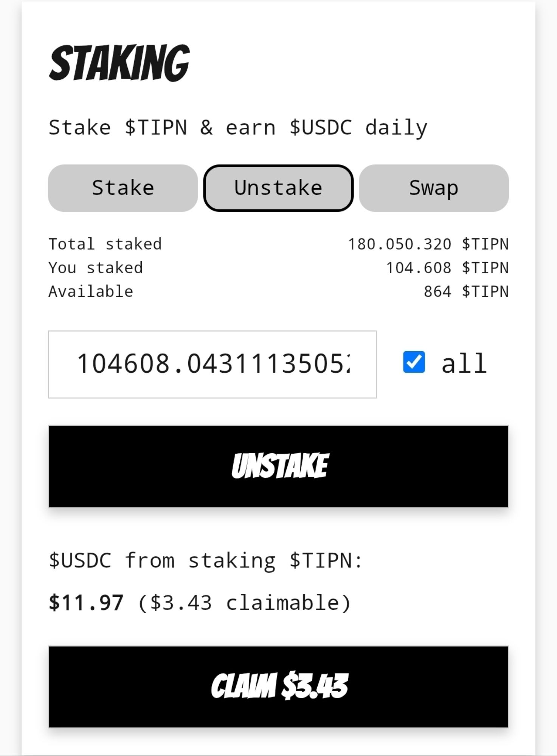Click the 'all' label text
Screen dimensions: 557x756
[464, 364]
